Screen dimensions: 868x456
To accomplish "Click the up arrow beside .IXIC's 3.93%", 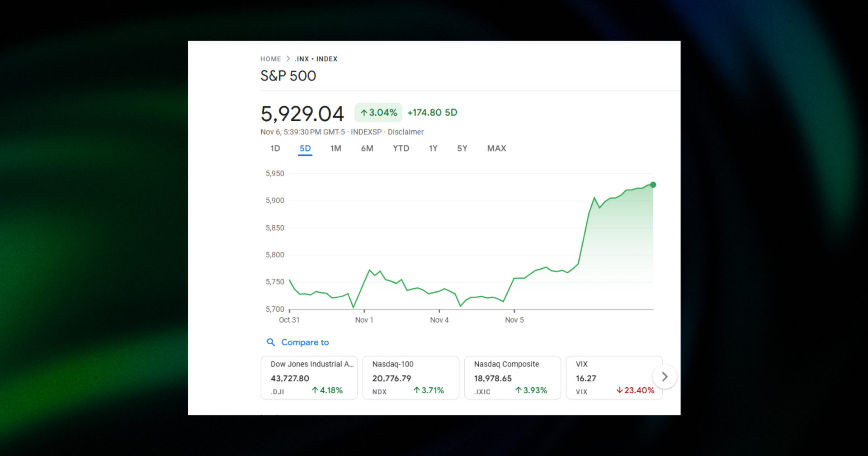I will click(518, 390).
